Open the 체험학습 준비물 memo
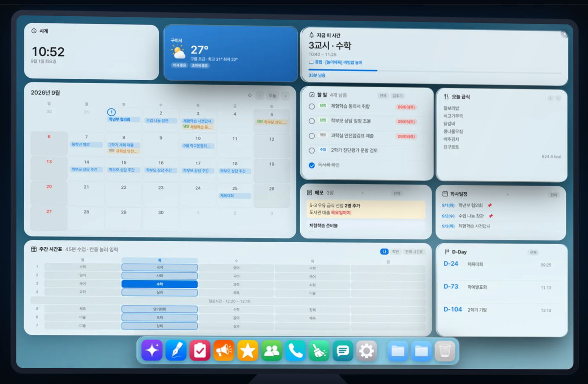588x384 pixels. [366, 226]
